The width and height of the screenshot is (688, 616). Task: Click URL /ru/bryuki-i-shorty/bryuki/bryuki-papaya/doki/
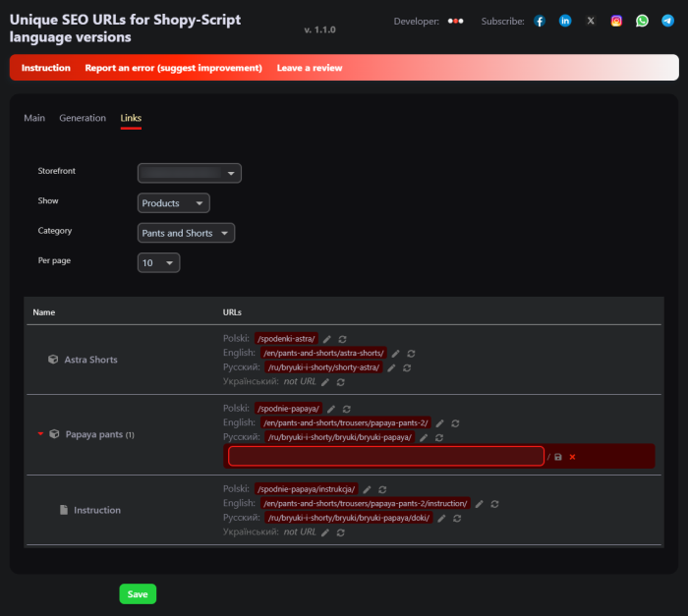(349, 518)
